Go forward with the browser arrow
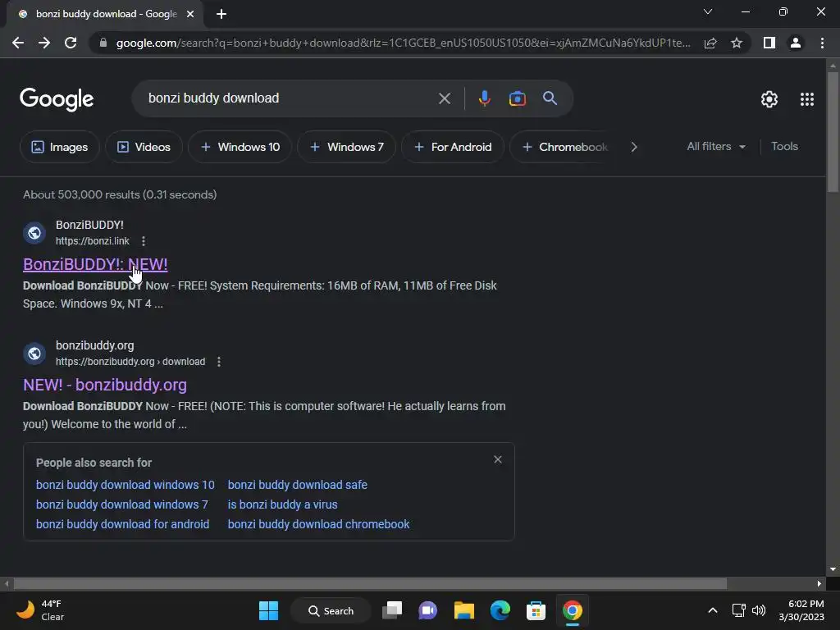Image resolution: width=840 pixels, height=630 pixels. point(44,43)
